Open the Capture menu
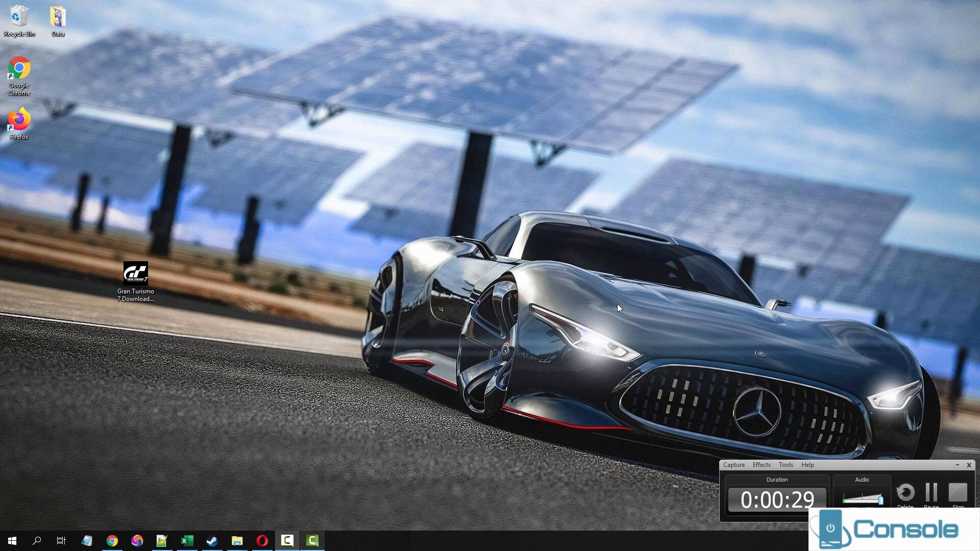Image resolution: width=980 pixels, height=551 pixels. (x=733, y=465)
